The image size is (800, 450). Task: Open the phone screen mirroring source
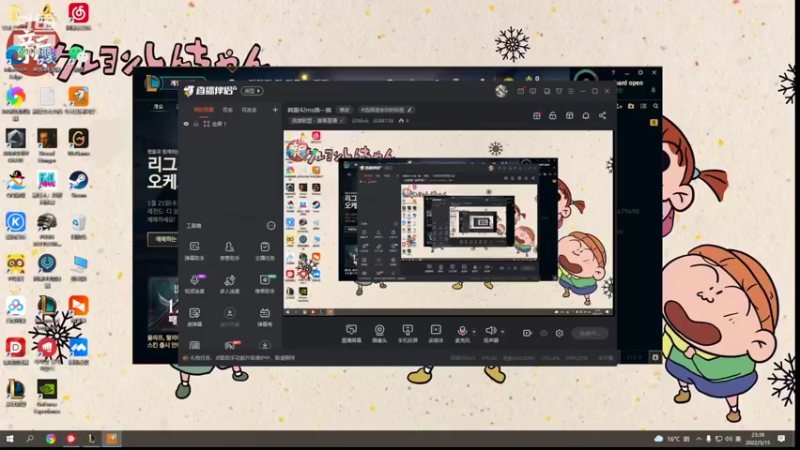click(407, 334)
